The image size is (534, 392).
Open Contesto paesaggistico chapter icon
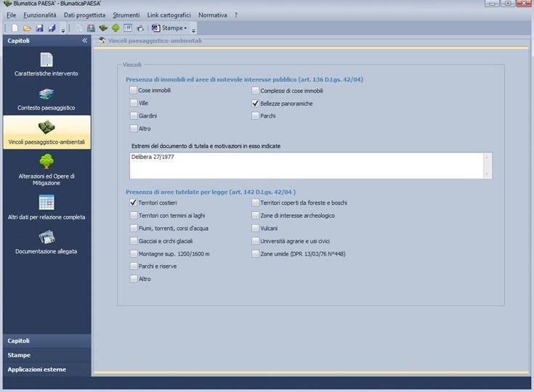46,94
